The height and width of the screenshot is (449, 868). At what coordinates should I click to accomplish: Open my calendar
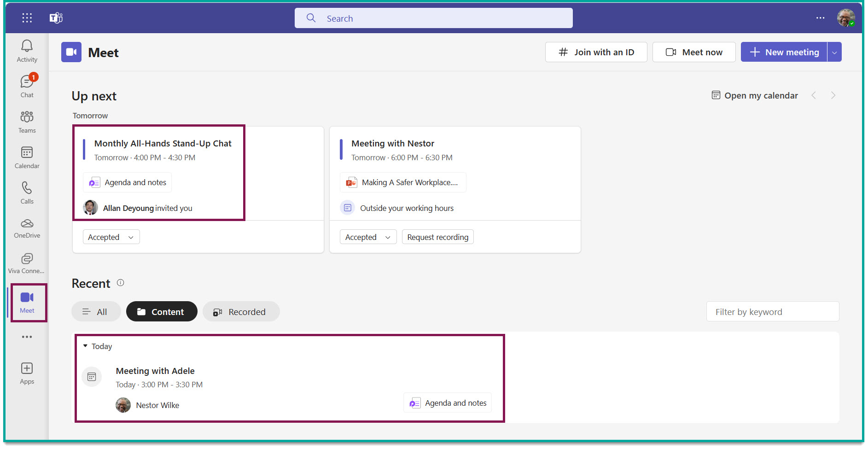(x=755, y=95)
